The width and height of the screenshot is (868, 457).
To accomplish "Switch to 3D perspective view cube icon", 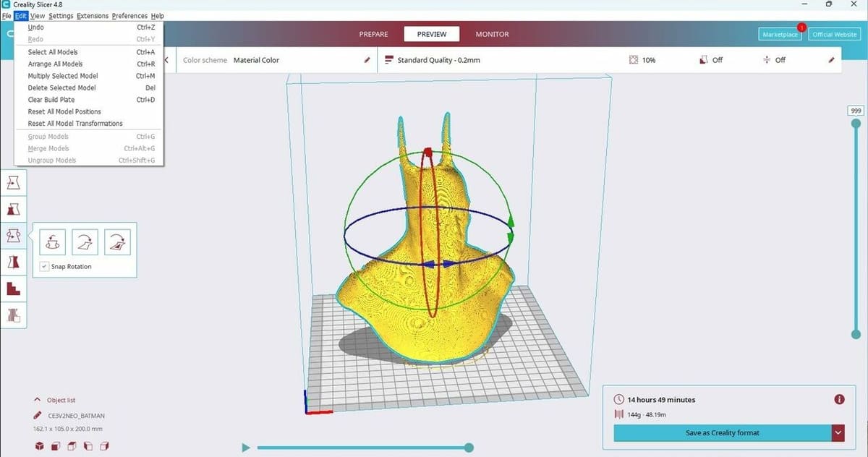I will [39, 448].
